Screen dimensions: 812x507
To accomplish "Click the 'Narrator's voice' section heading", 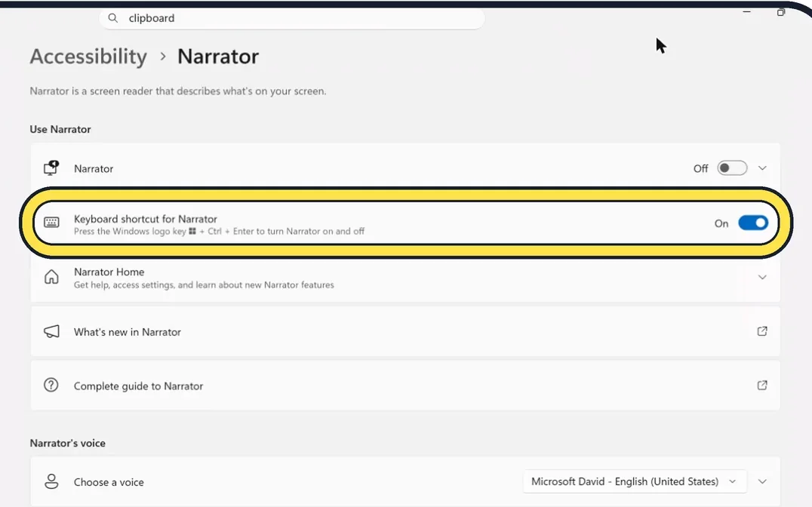I will [67, 444].
